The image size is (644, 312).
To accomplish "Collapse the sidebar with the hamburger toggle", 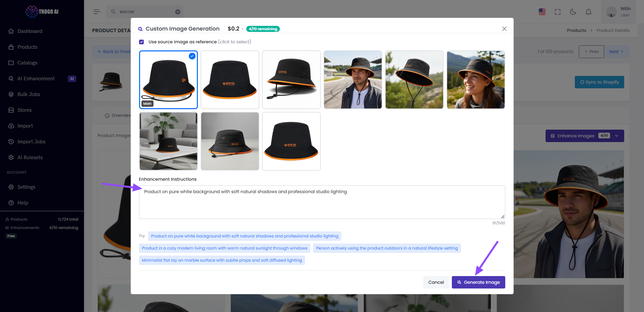I will [97, 11].
